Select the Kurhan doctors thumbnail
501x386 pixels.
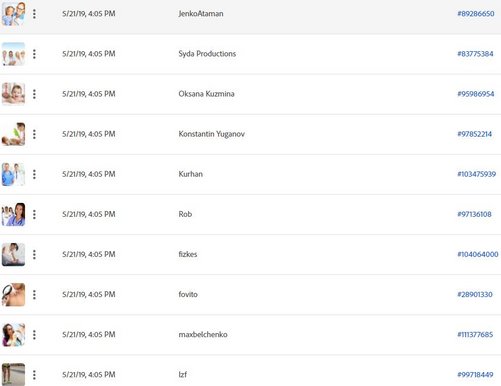pos(13,174)
